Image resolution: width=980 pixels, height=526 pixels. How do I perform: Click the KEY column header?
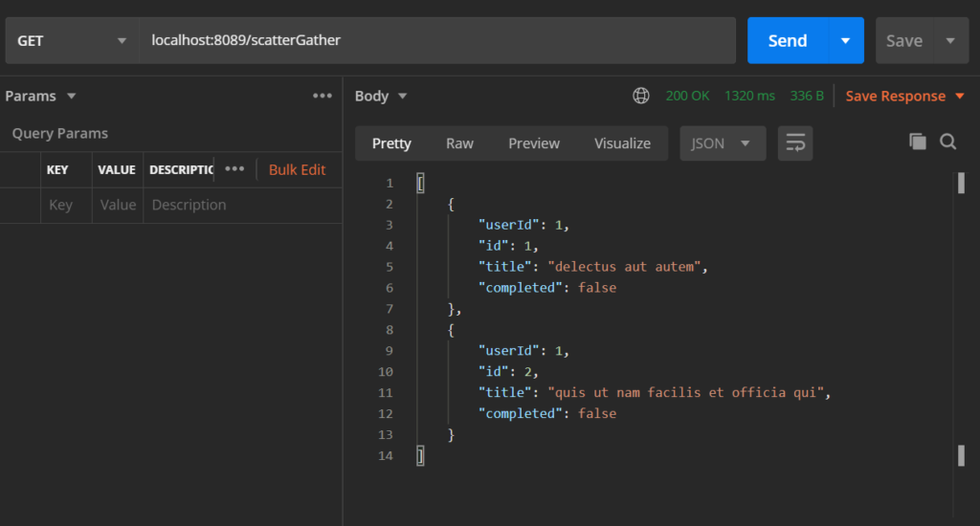(x=57, y=169)
